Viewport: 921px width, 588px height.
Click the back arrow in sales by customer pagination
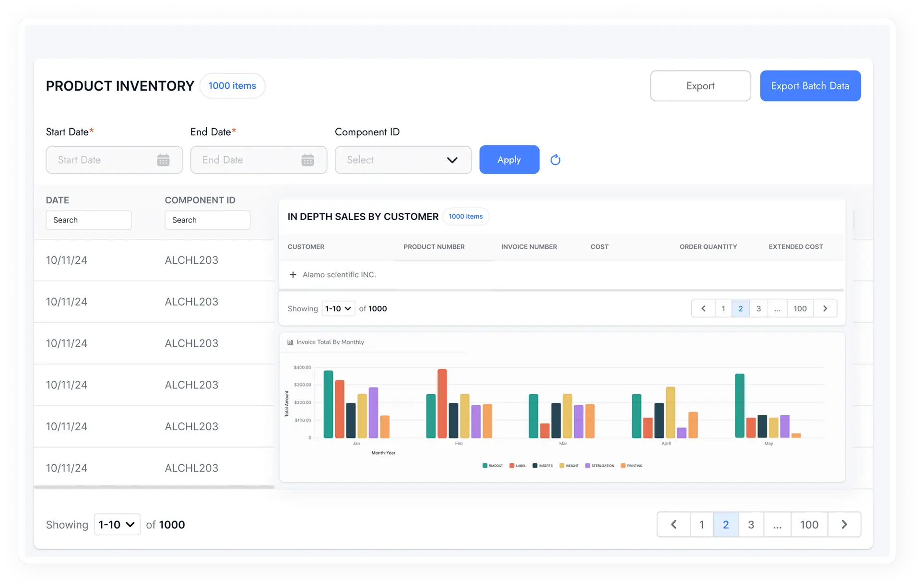[x=703, y=308]
